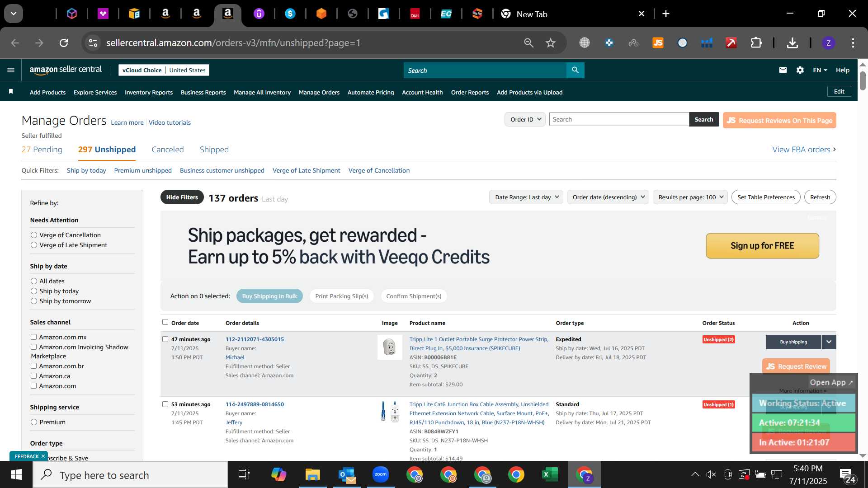This screenshot has width=868, height=488.
Task: Open the settings gear icon
Action: point(800,70)
